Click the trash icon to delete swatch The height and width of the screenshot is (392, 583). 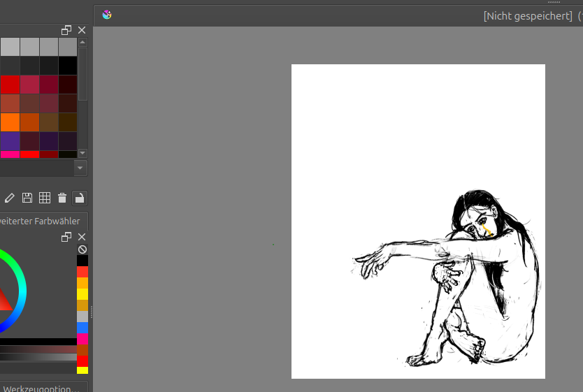[x=62, y=198]
